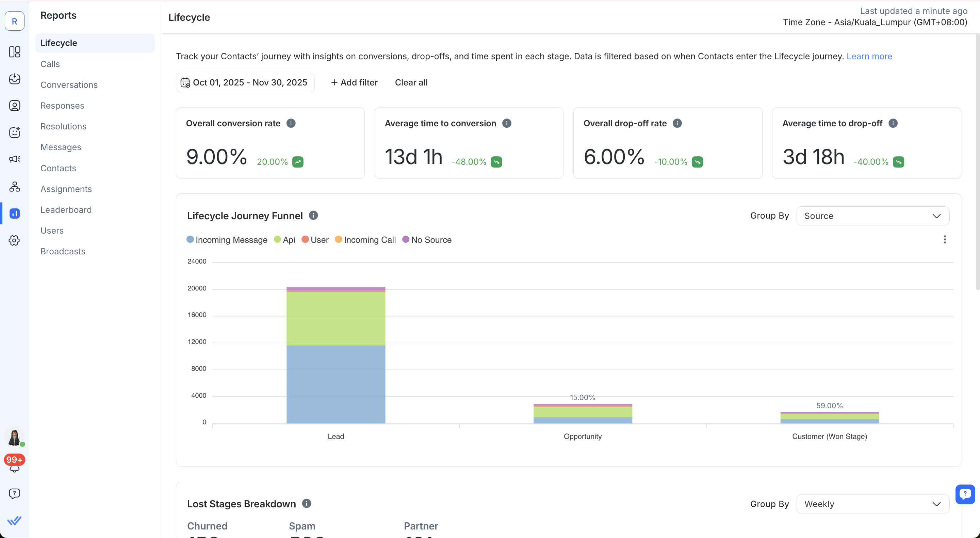Open the Broadcasts megaphone icon
The image size is (980, 538).
coord(15,159)
